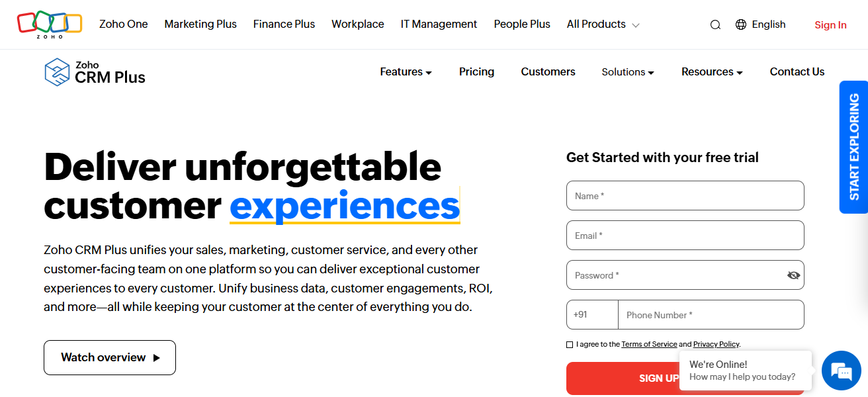This screenshot has width=868, height=397.
Task: Open the Solutions dropdown
Action: (x=627, y=71)
